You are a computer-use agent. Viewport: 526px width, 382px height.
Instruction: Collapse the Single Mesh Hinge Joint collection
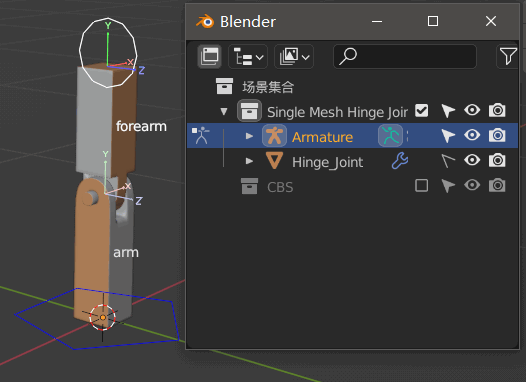pyautogui.click(x=224, y=111)
